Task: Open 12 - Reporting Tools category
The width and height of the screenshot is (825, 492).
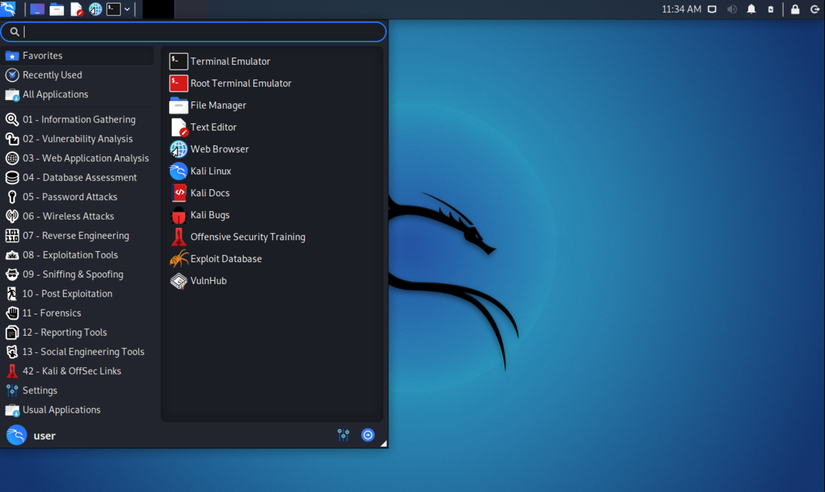Action: [x=77, y=333]
